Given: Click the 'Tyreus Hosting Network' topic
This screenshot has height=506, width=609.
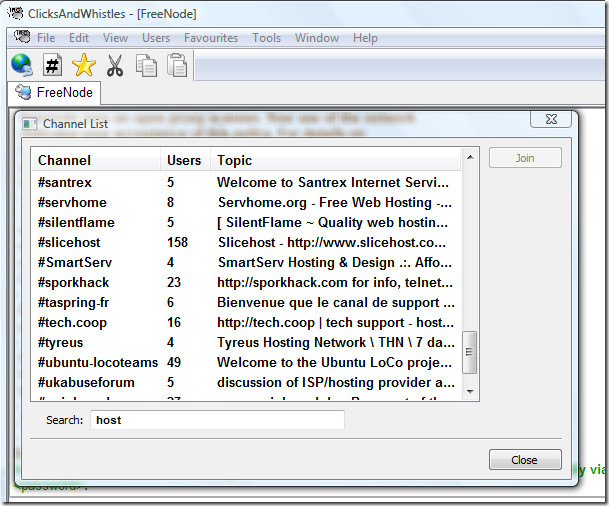Looking at the screenshot, I should pyautogui.click(x=291, y=343).
